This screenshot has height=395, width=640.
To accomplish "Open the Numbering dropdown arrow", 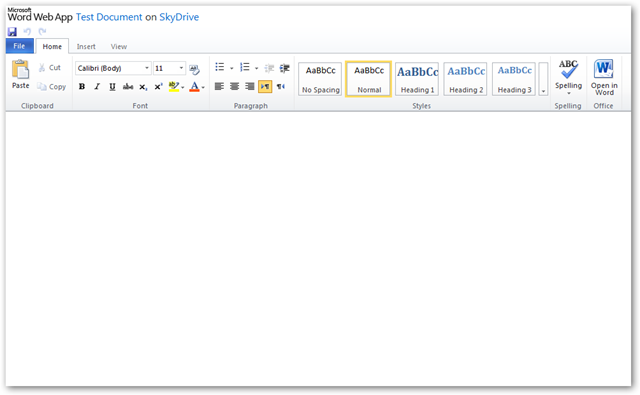I will [x=256, y=68].
